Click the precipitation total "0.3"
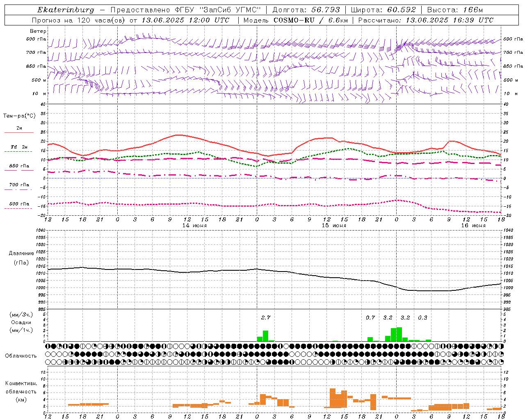Image resolution: width=525 pixels, height=420 pixels. pos(422,317)
